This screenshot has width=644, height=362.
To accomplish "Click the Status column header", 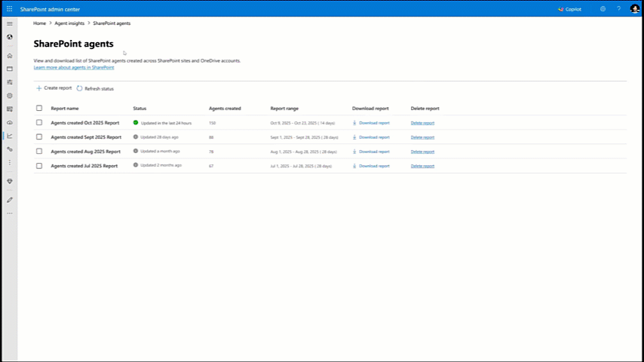I will 140,109.
